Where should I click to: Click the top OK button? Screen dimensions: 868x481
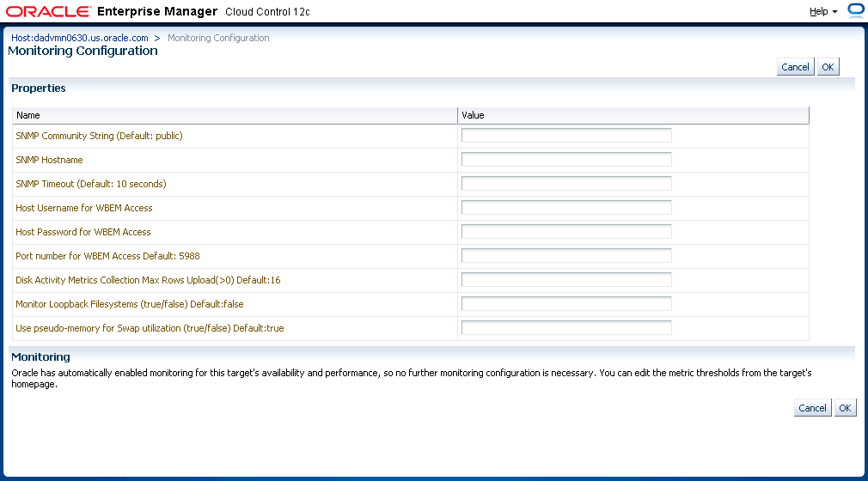point(828,67)
